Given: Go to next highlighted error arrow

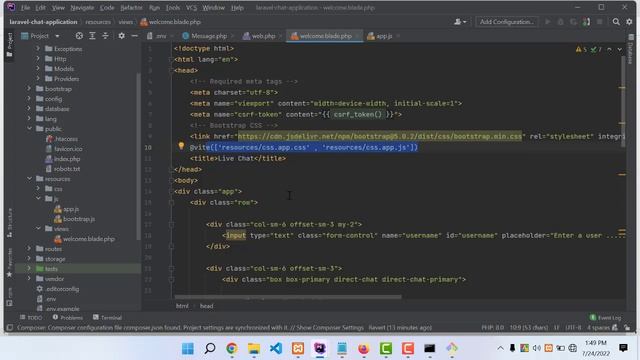Looking at the screenshot, I should (620, 49).
